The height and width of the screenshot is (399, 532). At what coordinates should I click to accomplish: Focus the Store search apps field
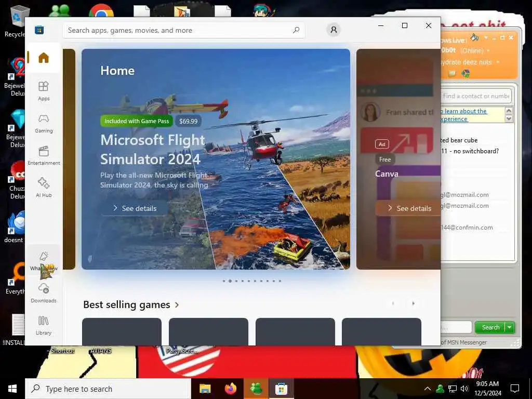183,30
